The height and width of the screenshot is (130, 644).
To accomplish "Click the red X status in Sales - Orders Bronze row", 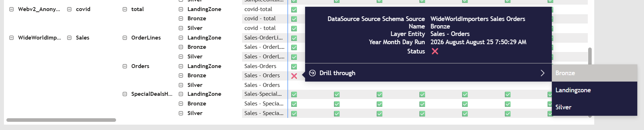I will pos(294,76).
